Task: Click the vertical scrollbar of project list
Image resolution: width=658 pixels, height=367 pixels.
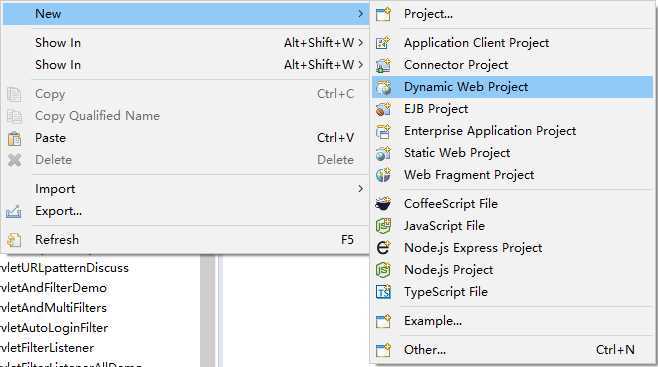Action: (x=207, y=310)
